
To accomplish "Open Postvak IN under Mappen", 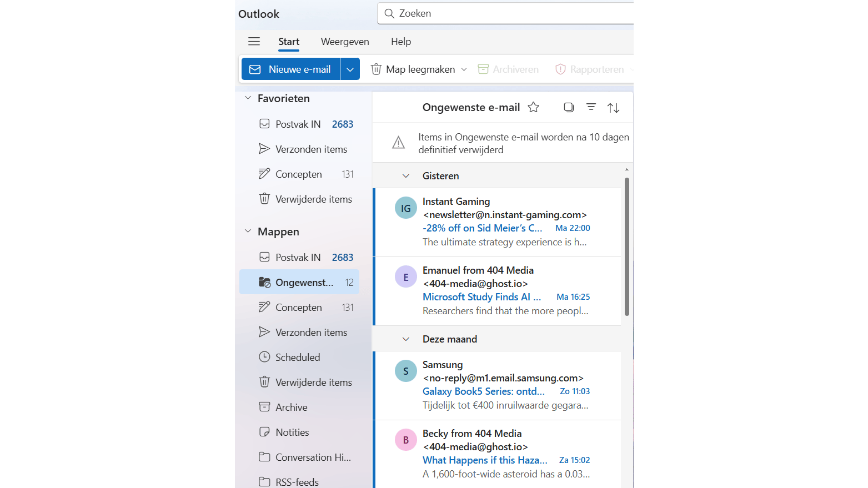I will (x=299, y=257).
